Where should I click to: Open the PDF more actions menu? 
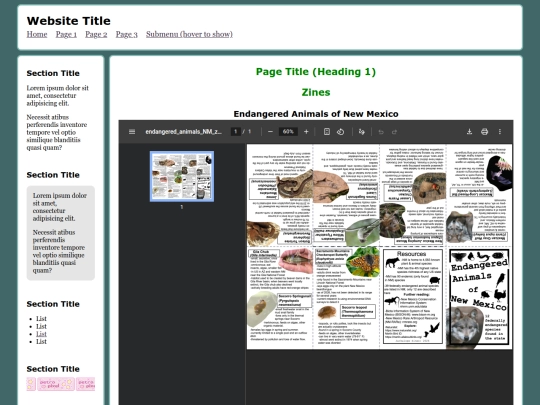point(500,132)
